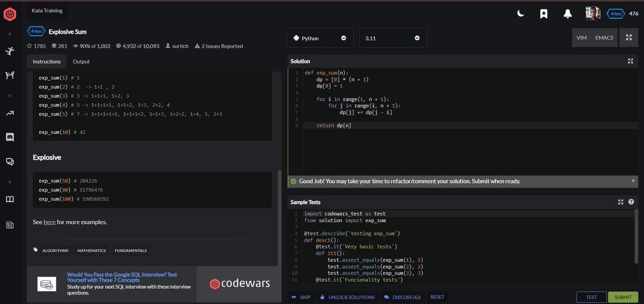
Task: Switch to the Output tab
Action: (81, 62)
